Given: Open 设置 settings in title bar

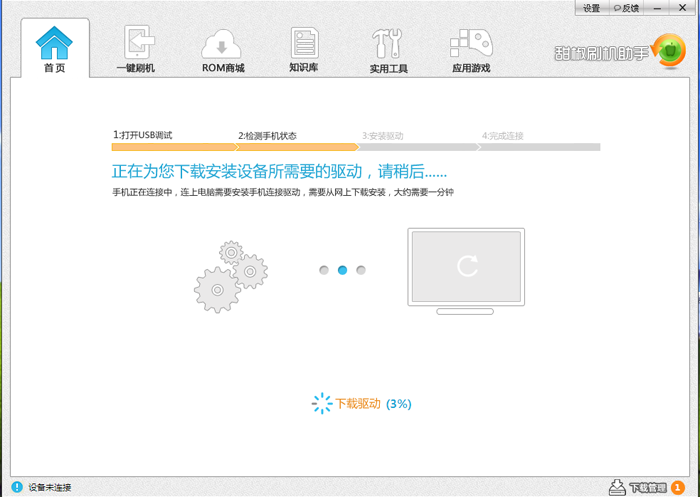Looking at the screenshot, I should coord(592,8).
